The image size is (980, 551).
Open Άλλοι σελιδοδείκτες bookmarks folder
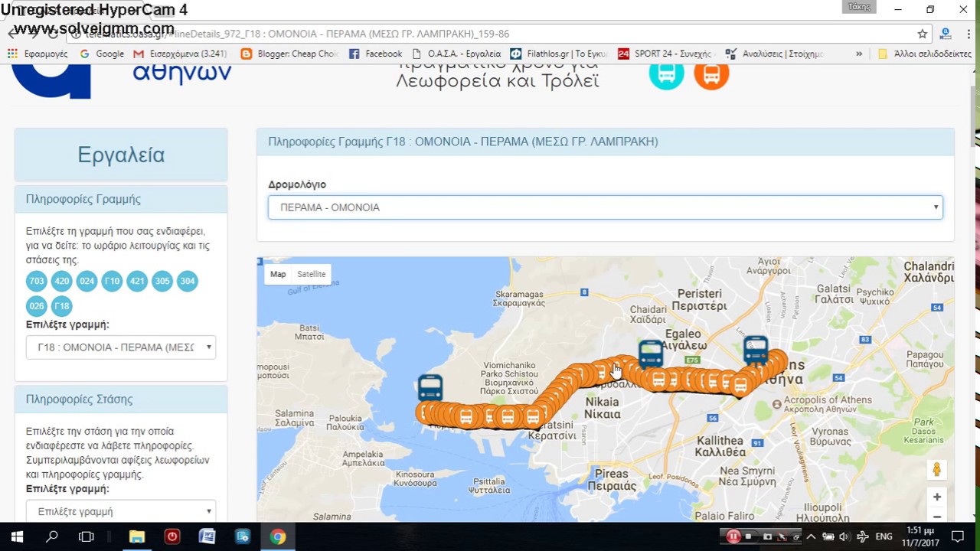[925, 54]
